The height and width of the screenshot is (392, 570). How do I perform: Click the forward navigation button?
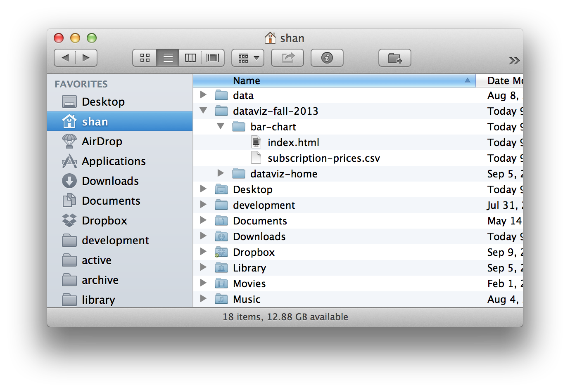(86, 58)
